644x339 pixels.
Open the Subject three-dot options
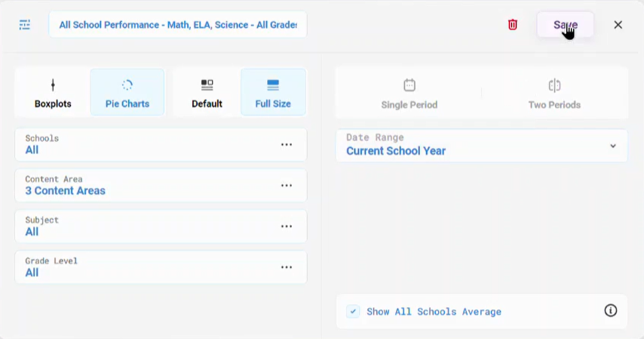(x=287, y=227)
